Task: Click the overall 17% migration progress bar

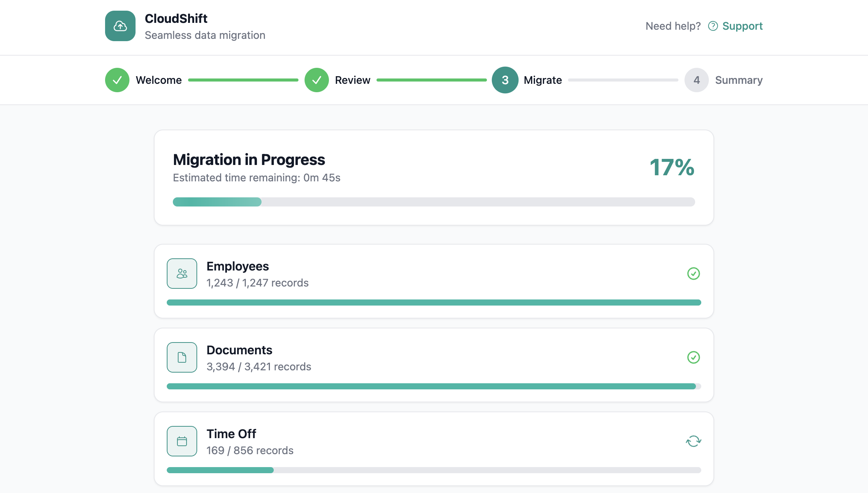Action: (x=434, y=202)
